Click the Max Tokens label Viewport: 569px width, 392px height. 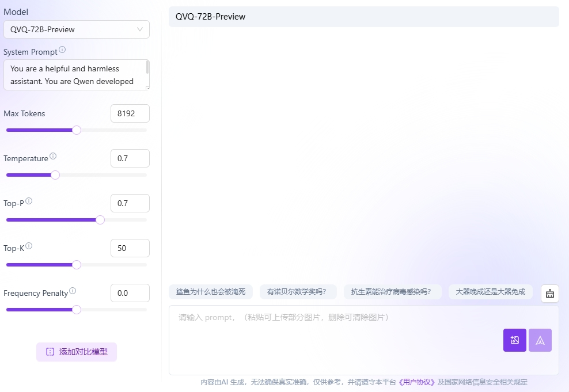(x=24, y=113)
